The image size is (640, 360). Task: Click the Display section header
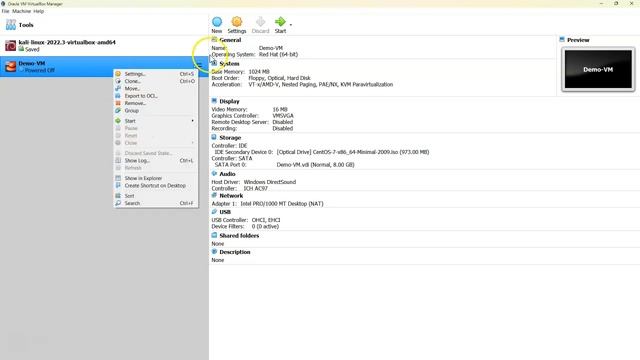(229, 101)
